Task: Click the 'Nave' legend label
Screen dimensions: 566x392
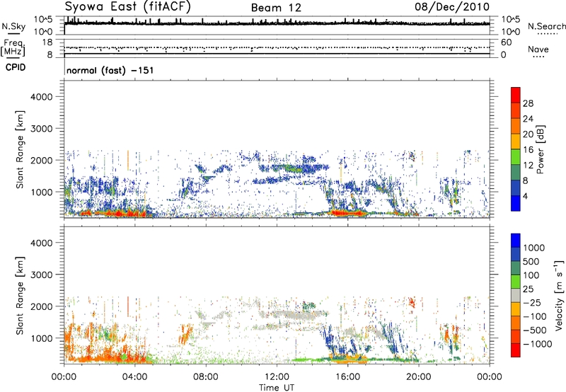Action: pyautogui.click(x=538, y=49)
